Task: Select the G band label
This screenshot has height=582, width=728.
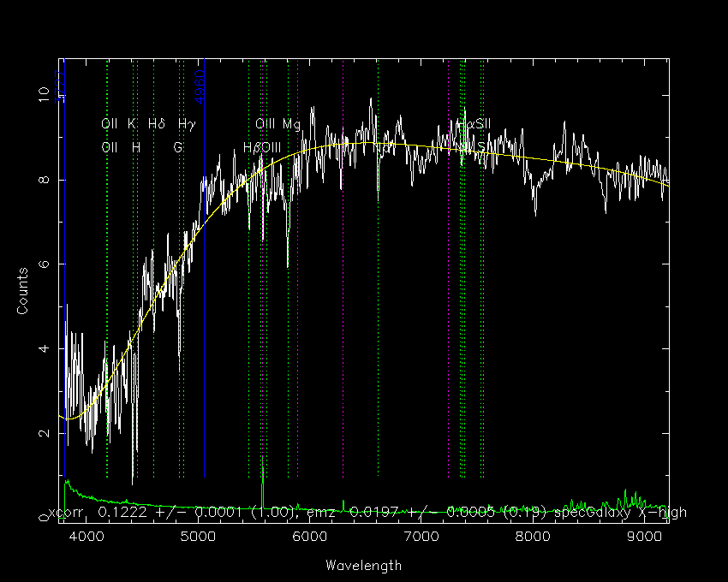Action: tap(177, 147)
